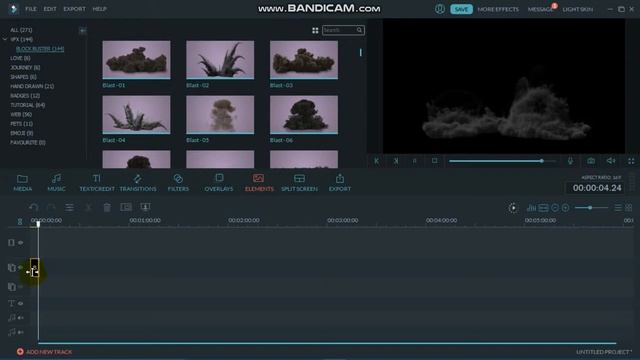Select the Blast-01 thumbnail
640x360 pixels.
click(136, 60)
